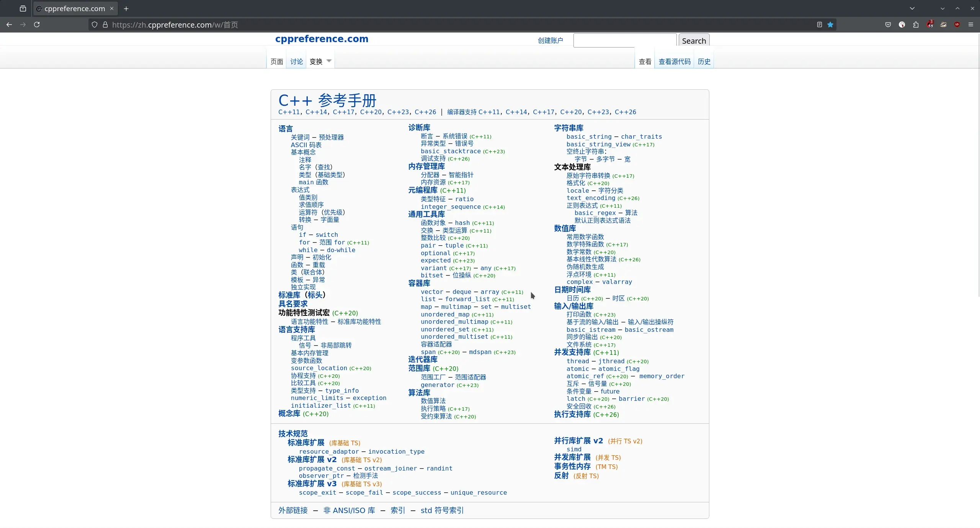Open the scope_exit link
The width and height of the screenshot is (980, 528).
[317, 493]
